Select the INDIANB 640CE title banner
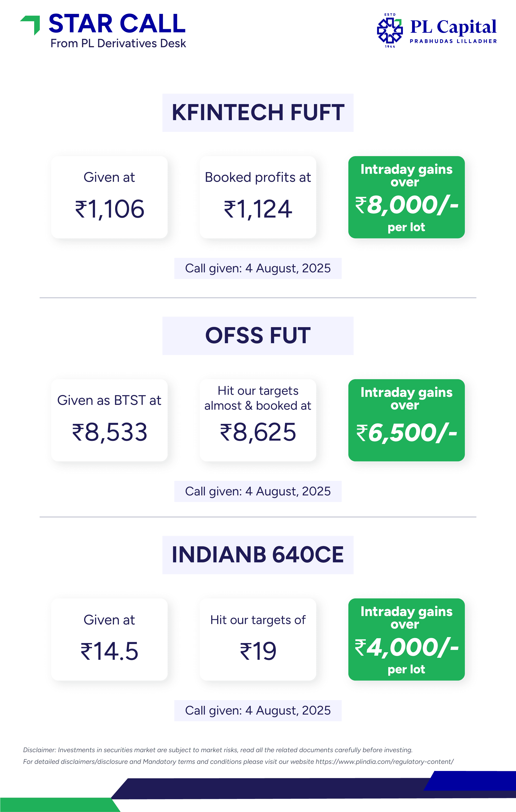The image size is (516, 812). [258, 555]
